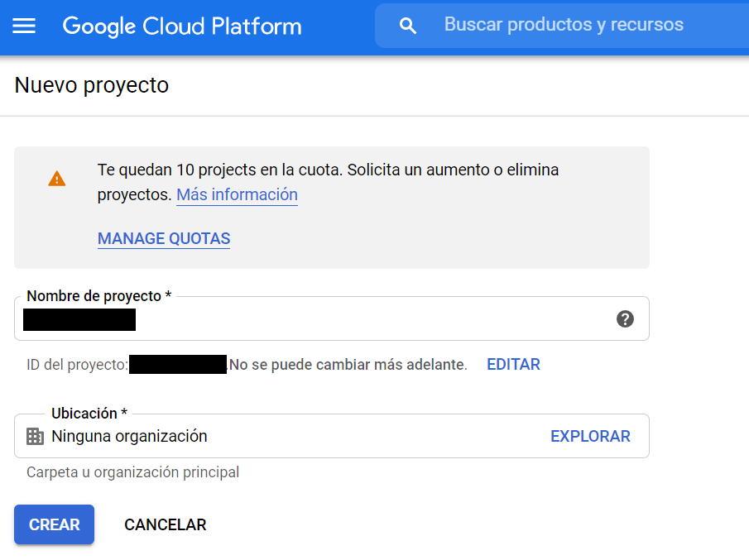Click the search magnifier icon
This screenshot has height=560, width=749.
pyautogui.click(x=407, y=26)
